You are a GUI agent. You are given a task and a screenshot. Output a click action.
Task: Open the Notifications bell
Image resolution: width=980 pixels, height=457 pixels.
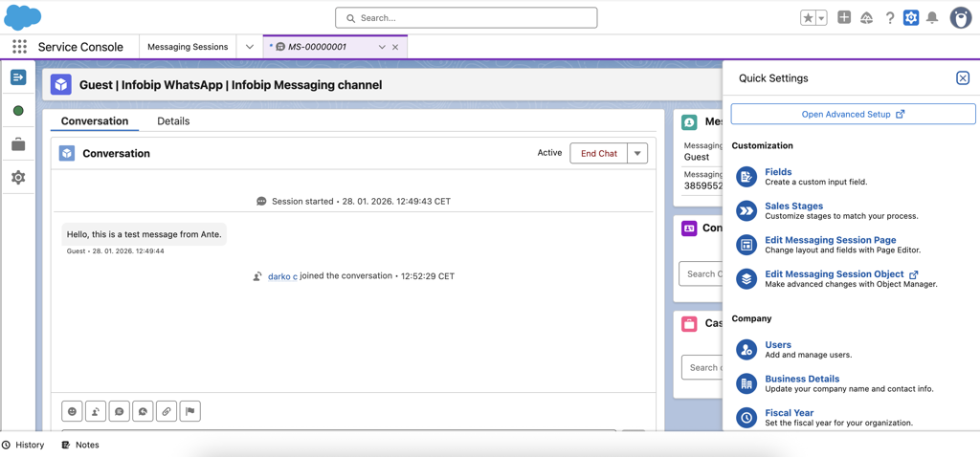(932, 17)
